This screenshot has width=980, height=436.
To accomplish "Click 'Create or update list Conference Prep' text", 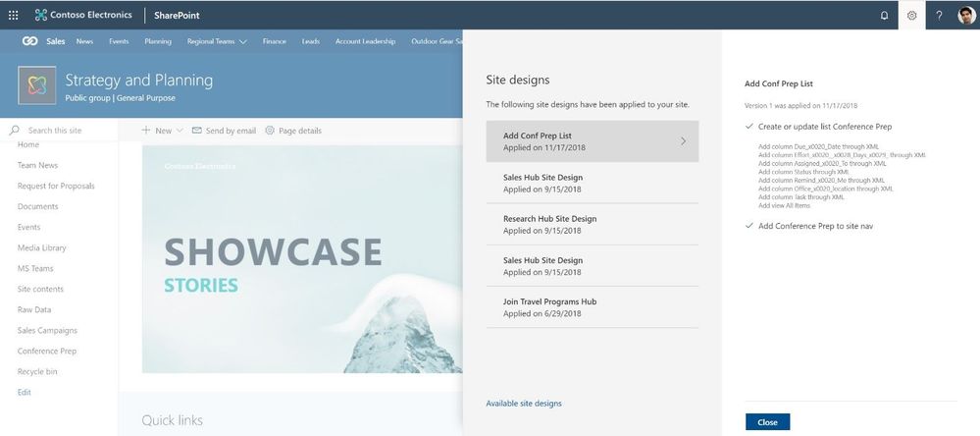I will [x=825, y=127].
